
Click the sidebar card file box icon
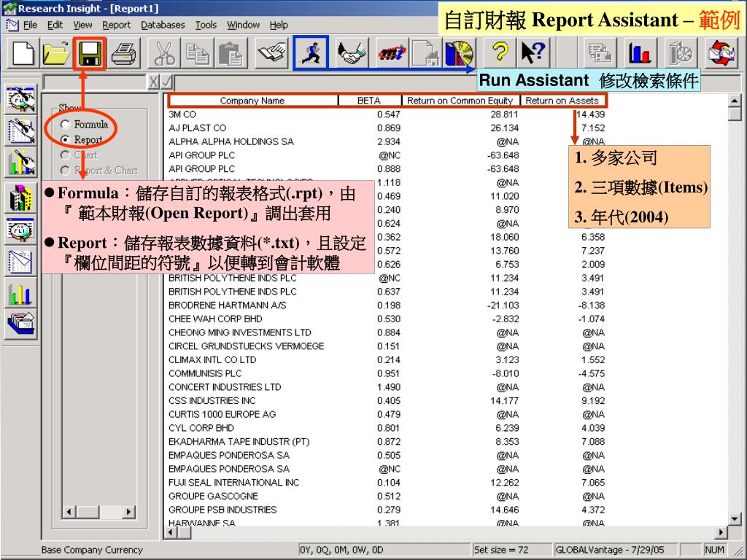(20, 324)
